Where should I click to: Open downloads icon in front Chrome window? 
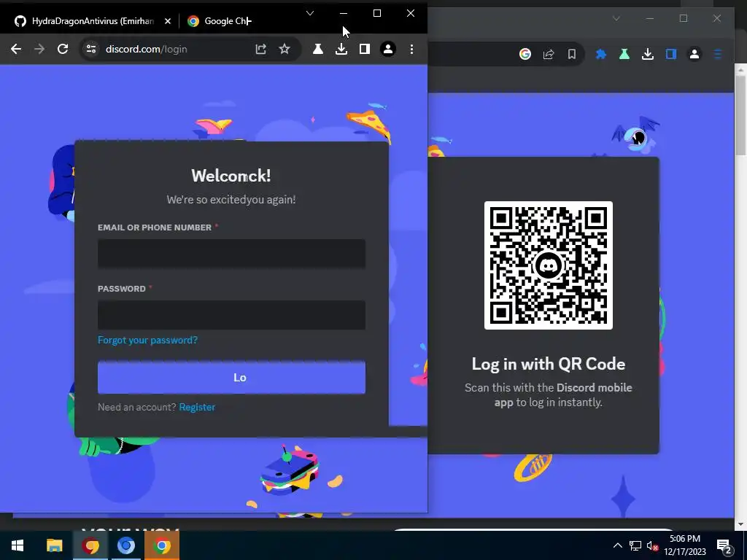[341, 49]
